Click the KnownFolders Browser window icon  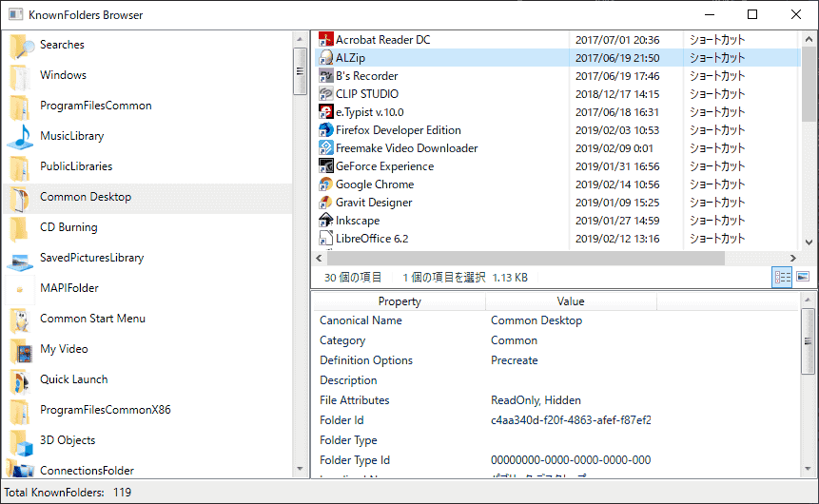[x=15, y=14]
